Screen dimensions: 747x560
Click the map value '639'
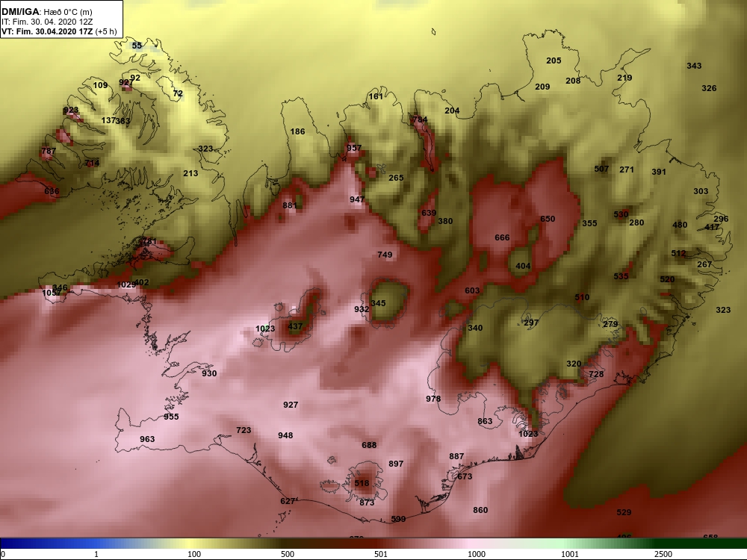(x=429, y=213)
